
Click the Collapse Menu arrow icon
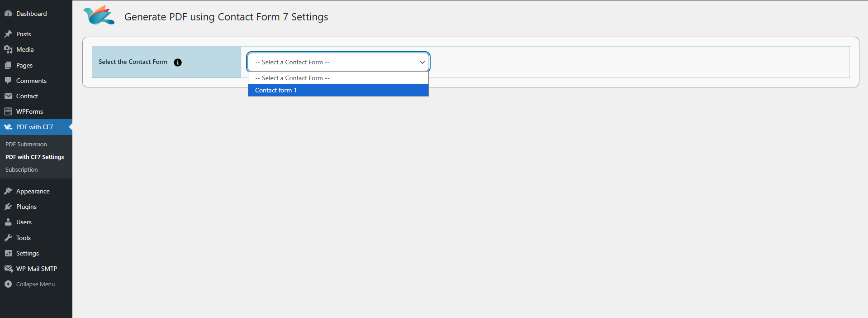[x=8, y=284]
